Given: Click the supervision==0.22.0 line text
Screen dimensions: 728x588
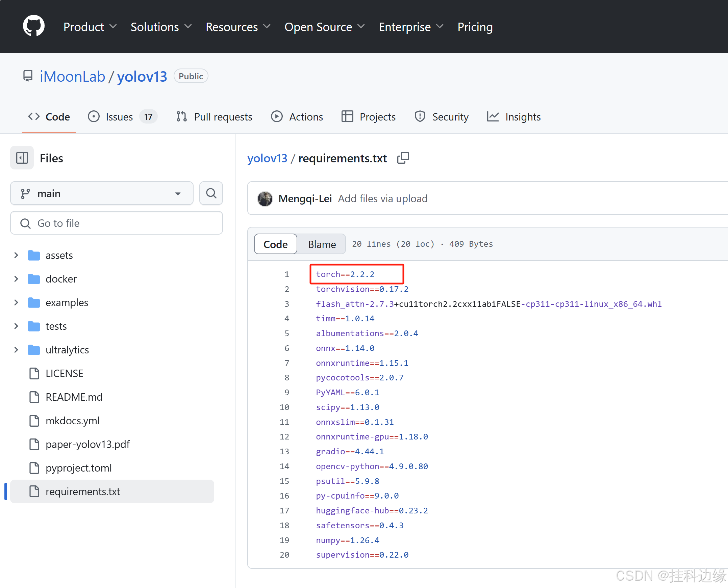Looking at the screenshot, I should 362,555.
